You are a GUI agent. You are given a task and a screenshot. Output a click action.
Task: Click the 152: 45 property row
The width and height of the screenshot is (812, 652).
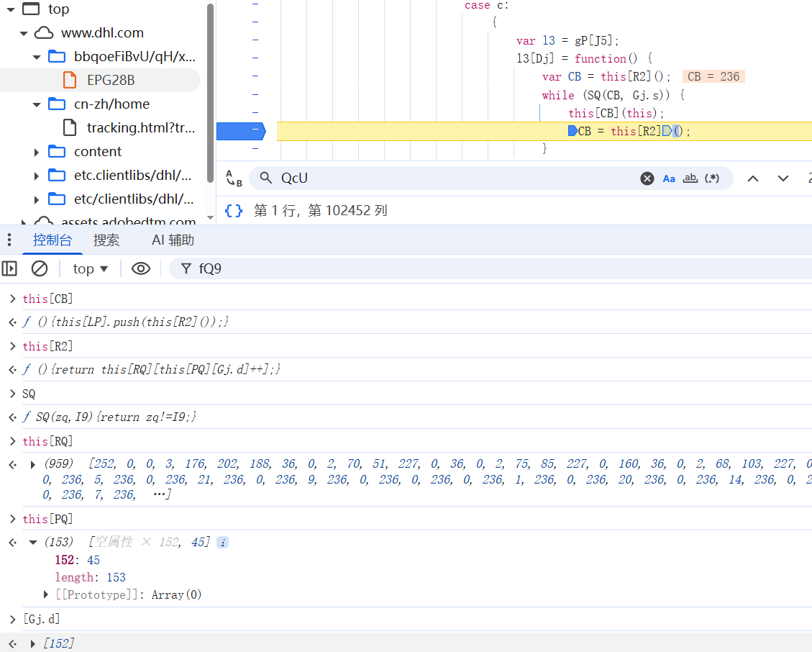coord(77,561)
